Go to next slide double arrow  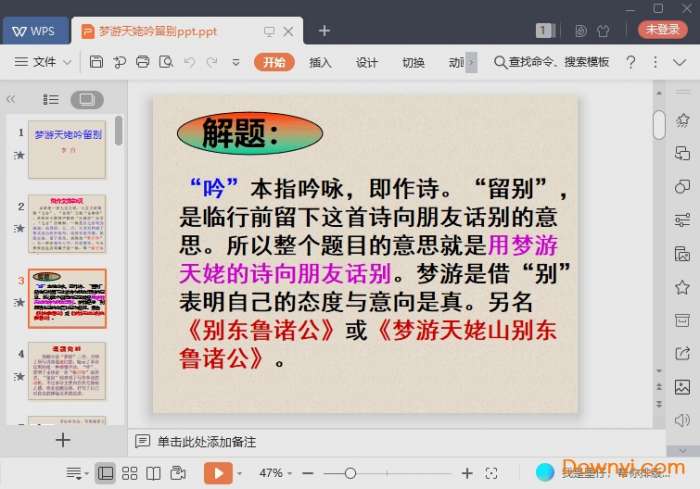click(x=659, y=404)
